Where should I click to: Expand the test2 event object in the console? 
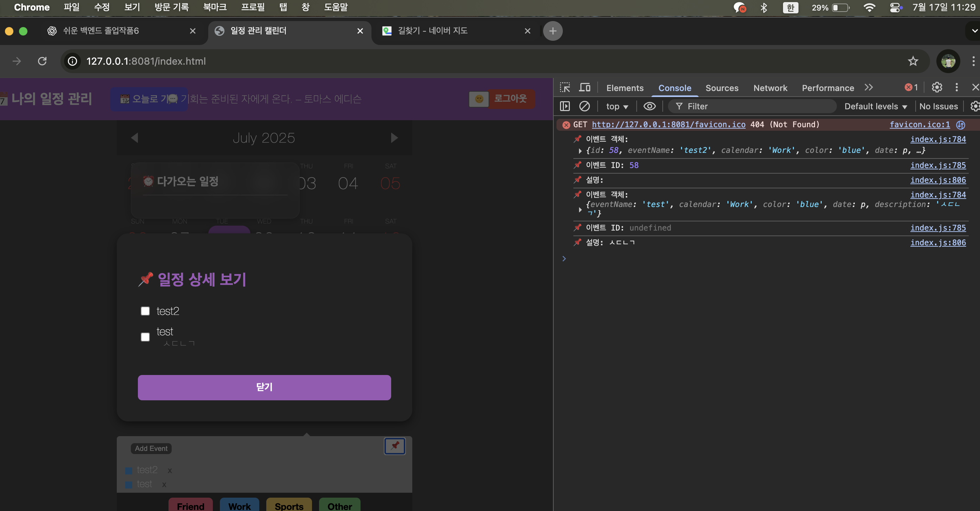click(580, 150)
